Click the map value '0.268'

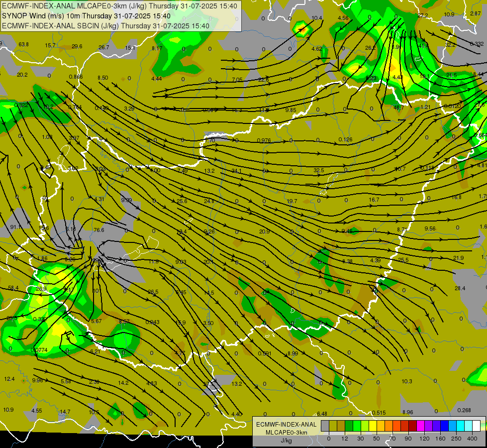point(464,410)
